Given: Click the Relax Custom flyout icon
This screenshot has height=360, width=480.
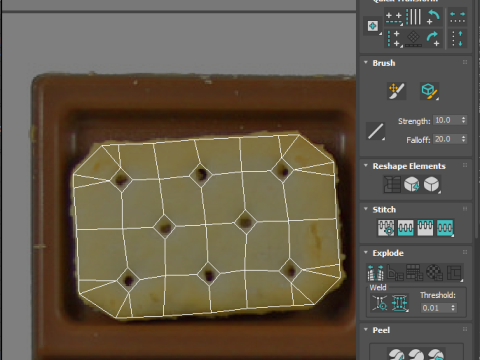Looking at the screenshot, I should click(431, 184).
